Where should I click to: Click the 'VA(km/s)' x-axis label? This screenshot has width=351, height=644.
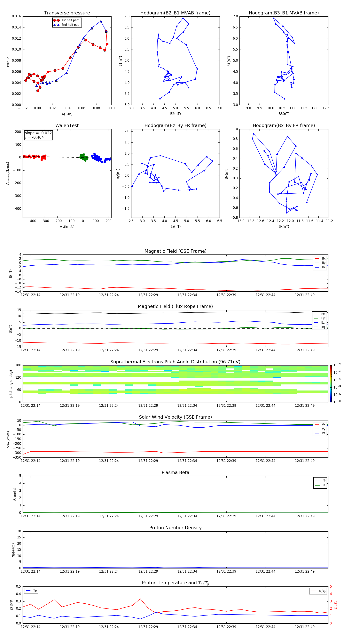[67, 227]
